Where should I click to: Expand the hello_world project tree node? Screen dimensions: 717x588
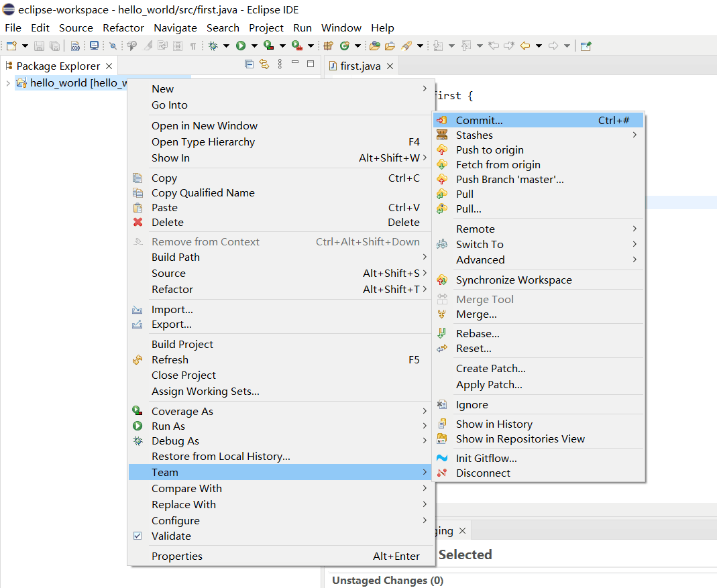pos(8,82)
